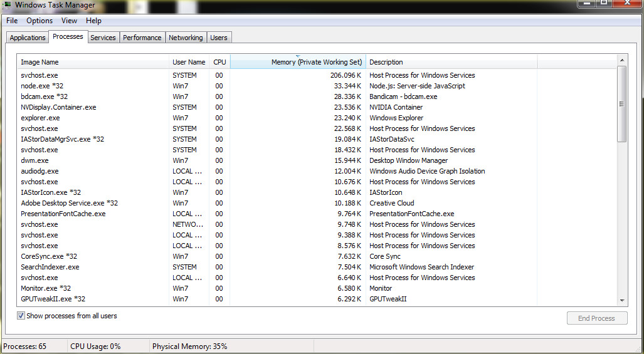This screenshot has height=354, width=644.
Task: Select the bdcam.exe *32 process
Action: coord(44,96)
